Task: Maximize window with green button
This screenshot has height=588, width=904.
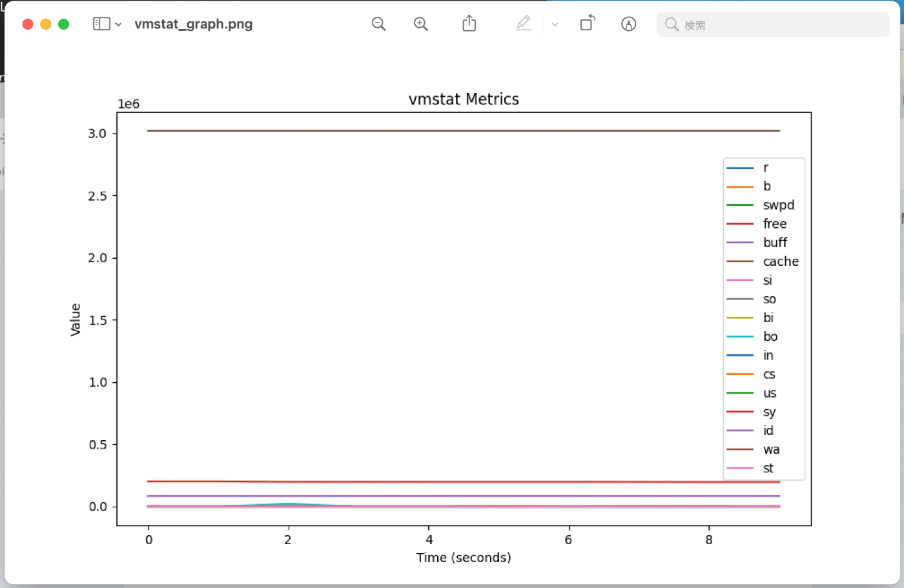Action: click(x=63, y=24)
